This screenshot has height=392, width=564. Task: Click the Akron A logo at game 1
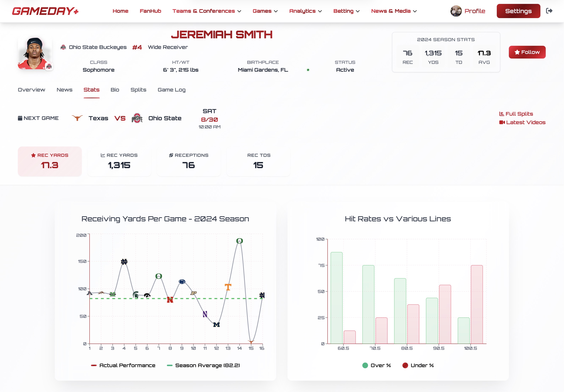click(90, 293)
